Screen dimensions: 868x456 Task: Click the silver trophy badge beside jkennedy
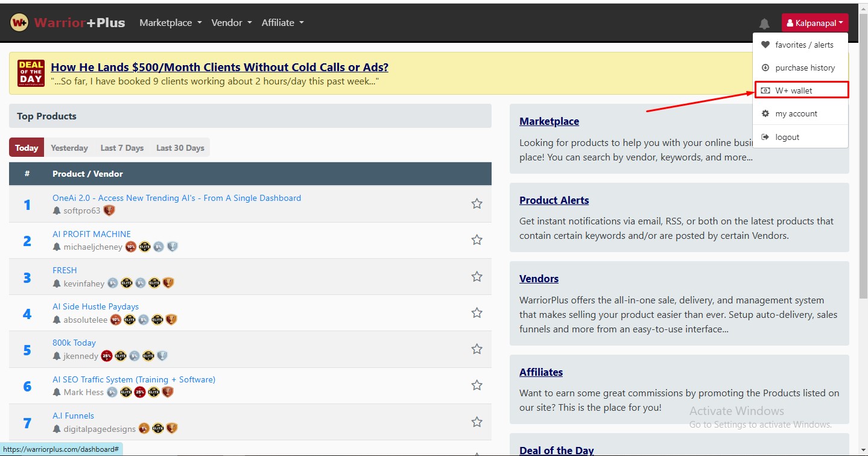tap(162, 356)
